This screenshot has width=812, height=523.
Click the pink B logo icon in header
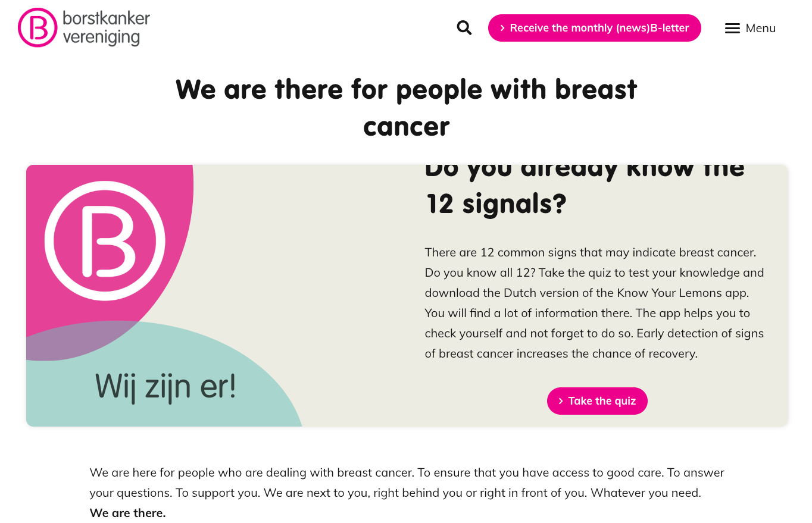(x=38, y=27)
